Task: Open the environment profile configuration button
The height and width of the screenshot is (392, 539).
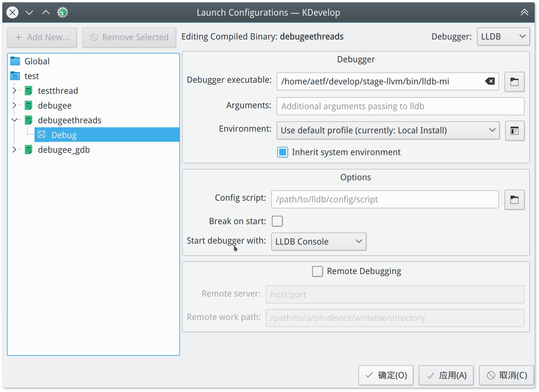Action: [514, 131]
